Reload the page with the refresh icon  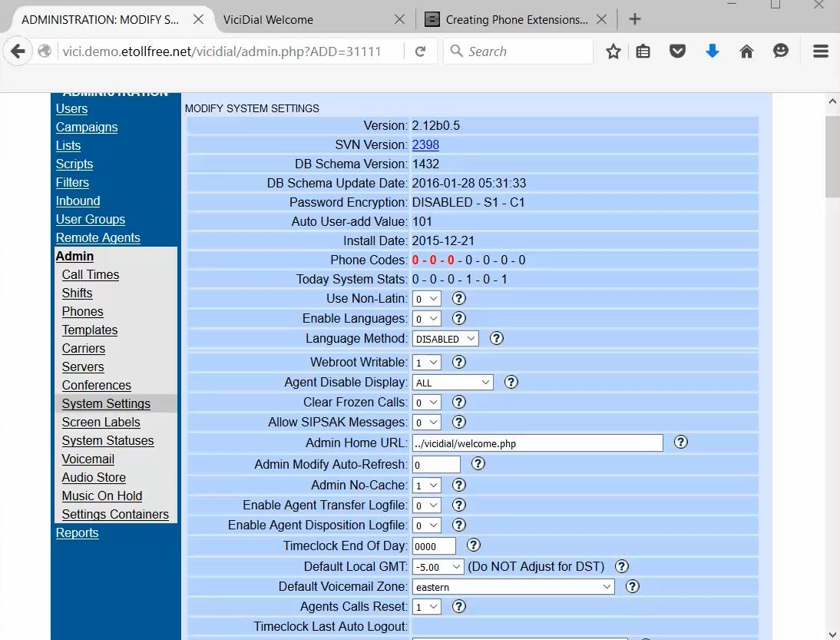click(421, 51)
